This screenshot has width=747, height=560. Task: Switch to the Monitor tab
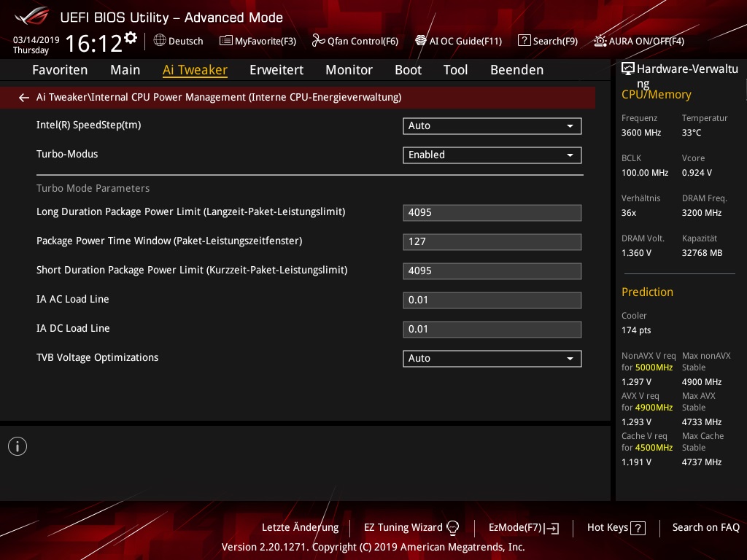[349, 70]
